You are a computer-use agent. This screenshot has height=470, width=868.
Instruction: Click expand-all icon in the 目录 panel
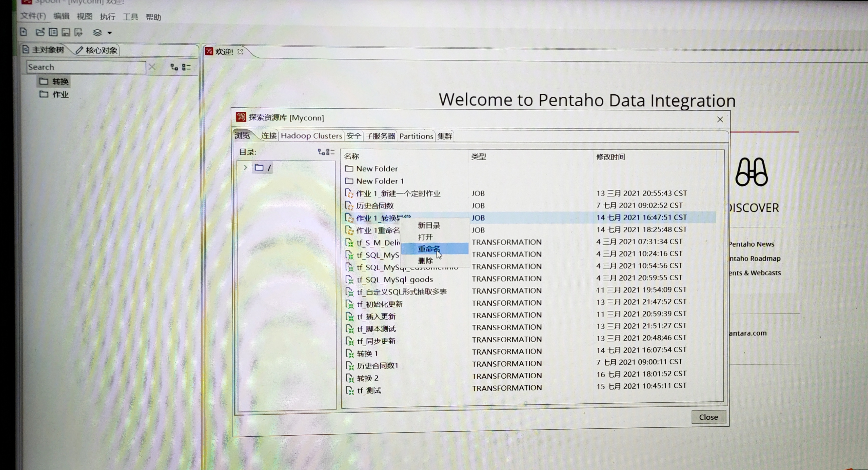pos(321,152)
